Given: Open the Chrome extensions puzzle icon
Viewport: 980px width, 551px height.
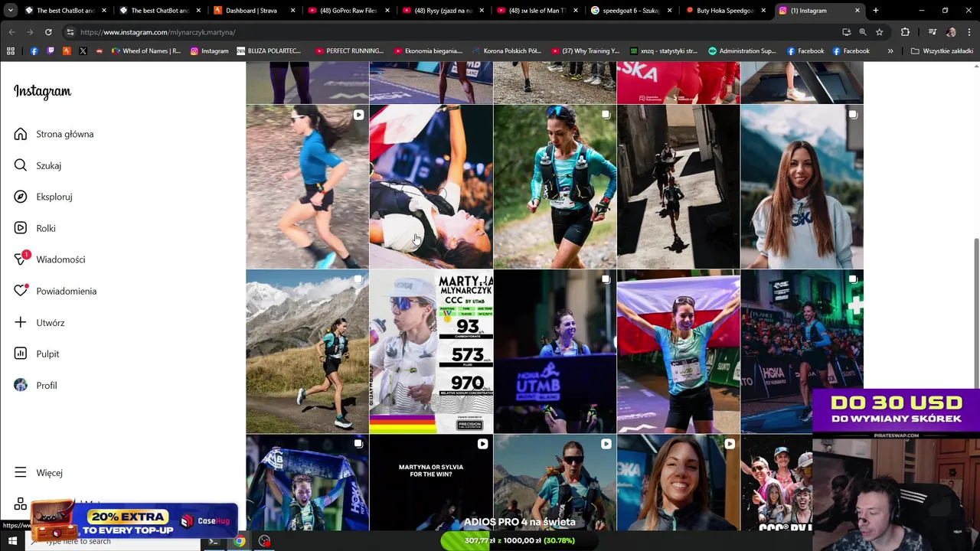Looking at the screenshot, I should click(x=905, y=32).
